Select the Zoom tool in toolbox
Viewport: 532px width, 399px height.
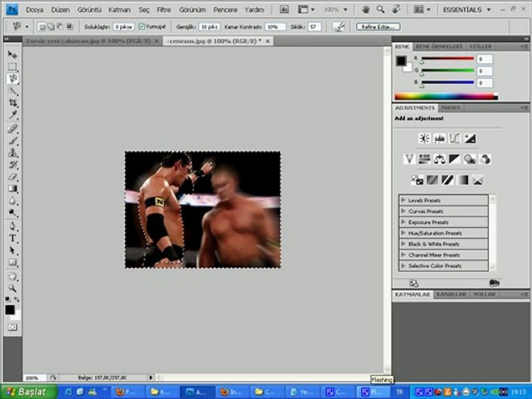click(12, 288)
